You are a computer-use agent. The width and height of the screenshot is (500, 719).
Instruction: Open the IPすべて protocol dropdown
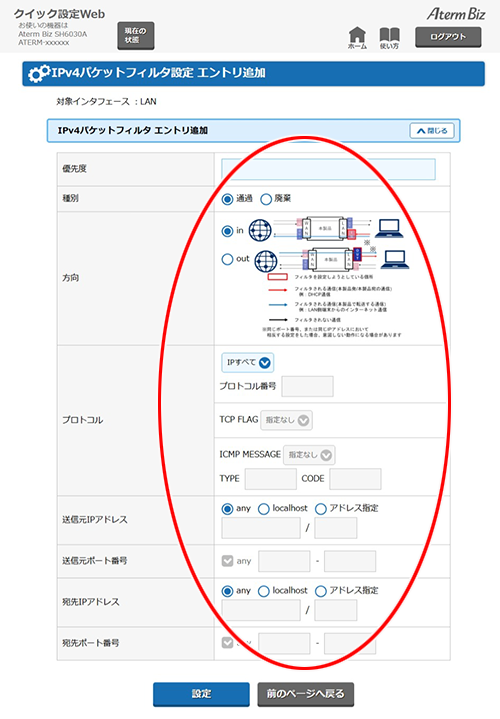point(248,363)
